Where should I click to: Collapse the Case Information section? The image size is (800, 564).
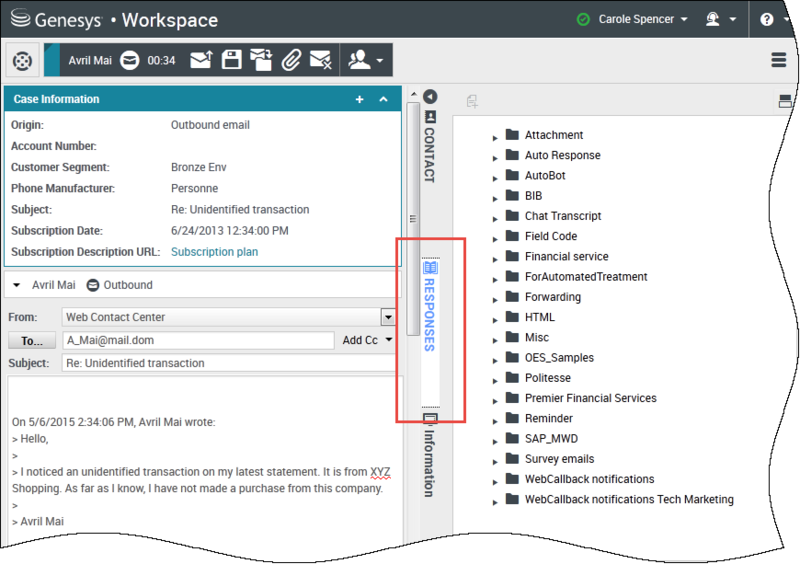(x=383, y=100)
